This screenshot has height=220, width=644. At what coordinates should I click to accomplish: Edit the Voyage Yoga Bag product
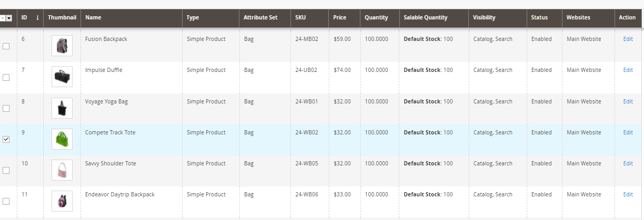click(628, 101)
